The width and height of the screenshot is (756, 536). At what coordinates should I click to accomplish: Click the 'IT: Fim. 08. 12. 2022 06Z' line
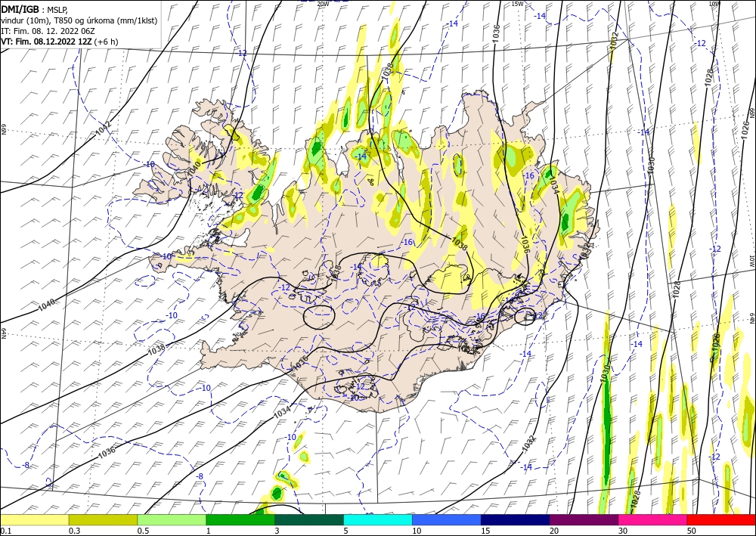pyautogui.click(x=48, y=31)
